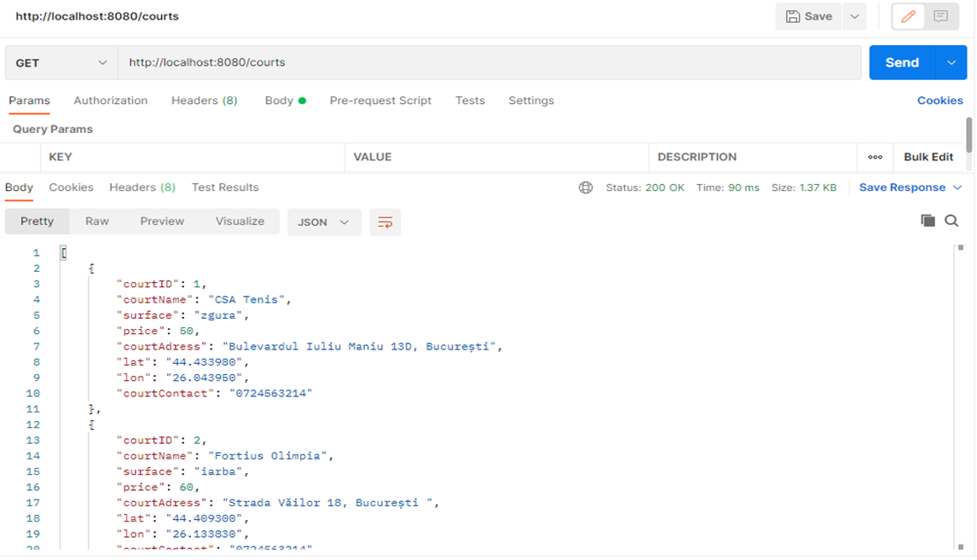Change response format via JSON dropdown
The height and width of the screenshot is (560, 977).
tap(322, 221)
